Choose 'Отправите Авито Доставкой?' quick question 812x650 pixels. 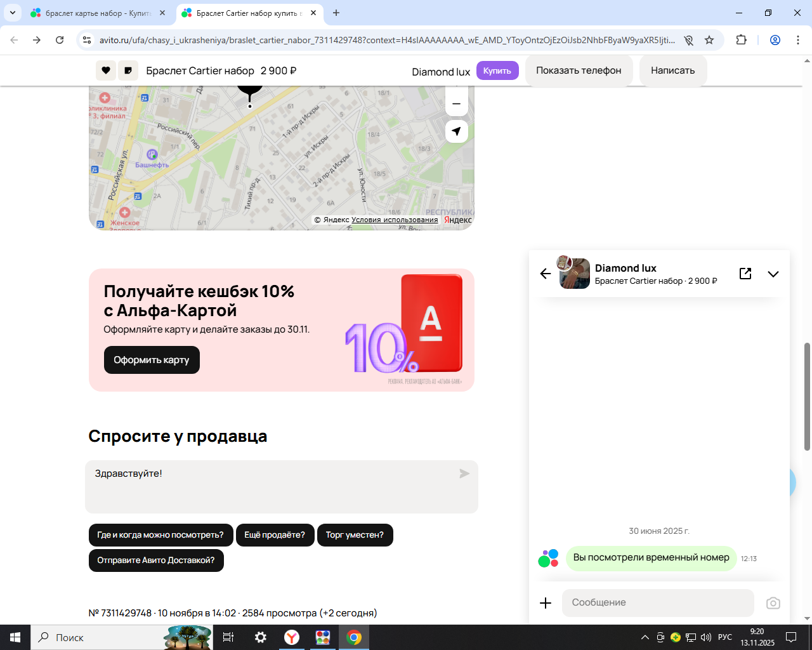(x=156, y=560)
